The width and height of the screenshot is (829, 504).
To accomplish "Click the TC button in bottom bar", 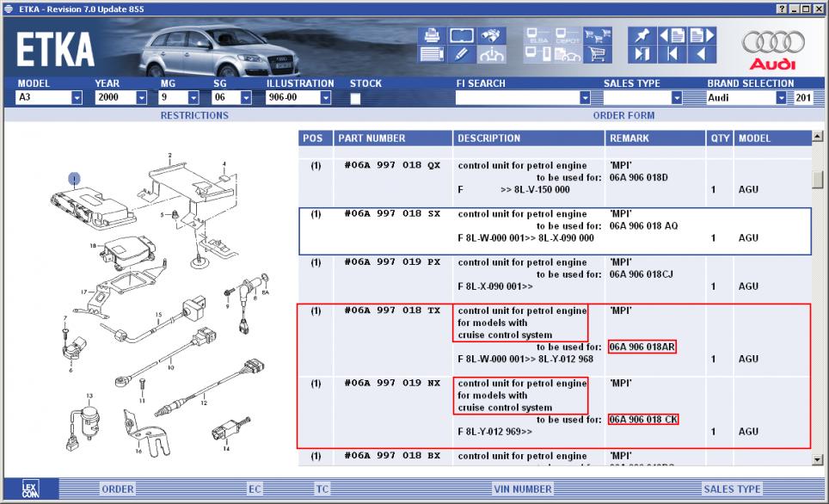I will [322, 489].
